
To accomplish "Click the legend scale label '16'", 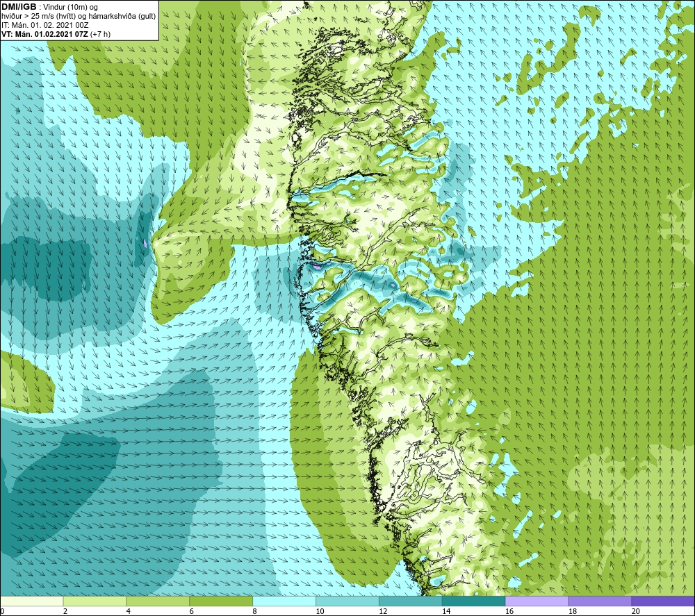I will [509, 611].
